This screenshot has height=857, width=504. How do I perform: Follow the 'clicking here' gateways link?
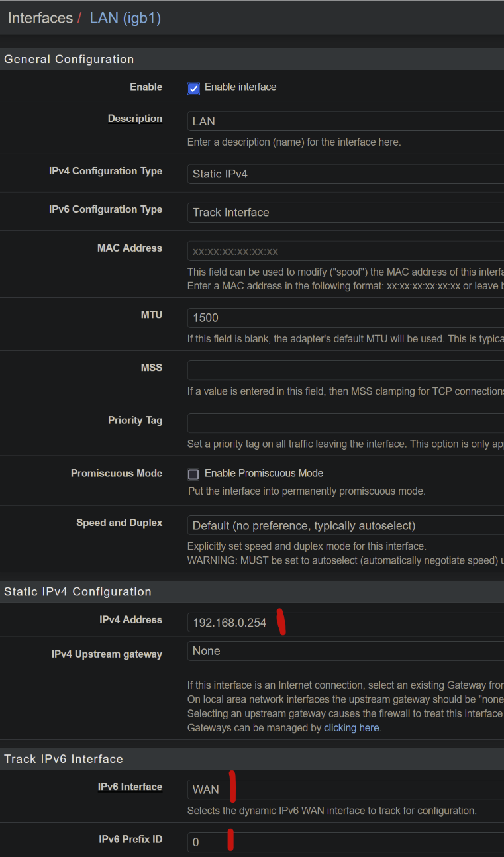click(351, 727)
